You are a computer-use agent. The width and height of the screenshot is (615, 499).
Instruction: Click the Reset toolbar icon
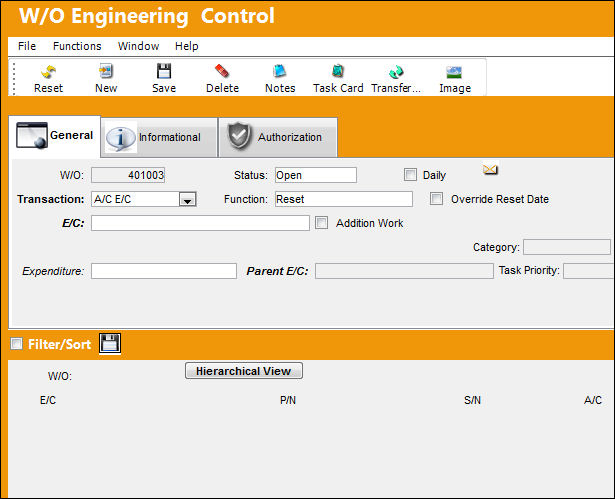pyautogui.click(x=48, y=78)
